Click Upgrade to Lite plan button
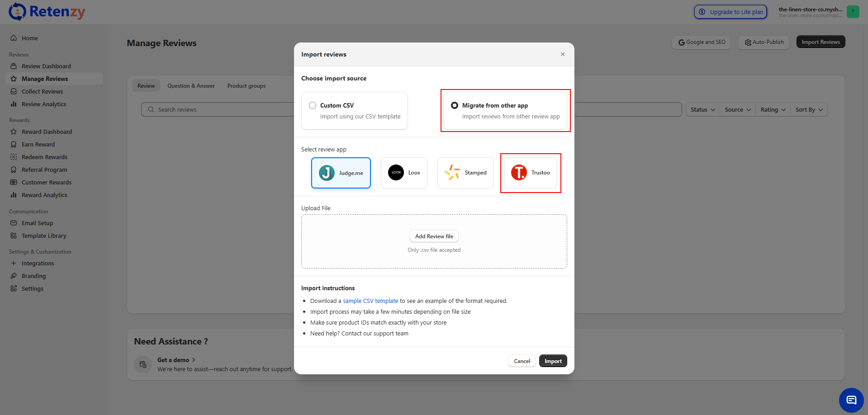 coord(730,12)
